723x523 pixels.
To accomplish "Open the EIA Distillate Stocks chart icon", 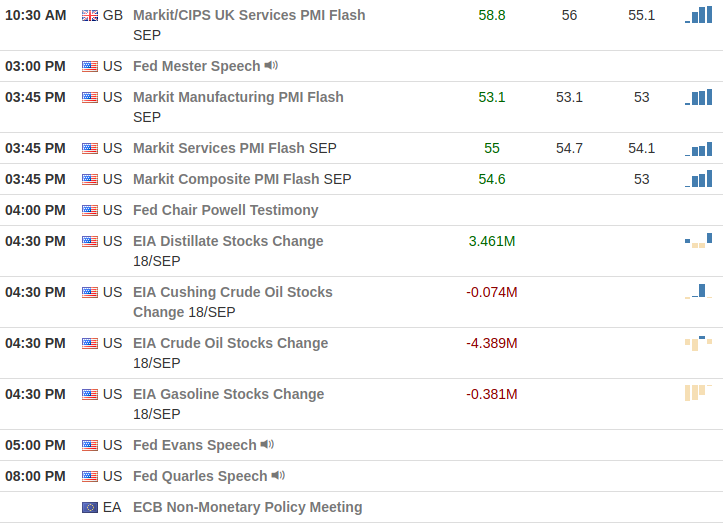I will tap(699, 240).
